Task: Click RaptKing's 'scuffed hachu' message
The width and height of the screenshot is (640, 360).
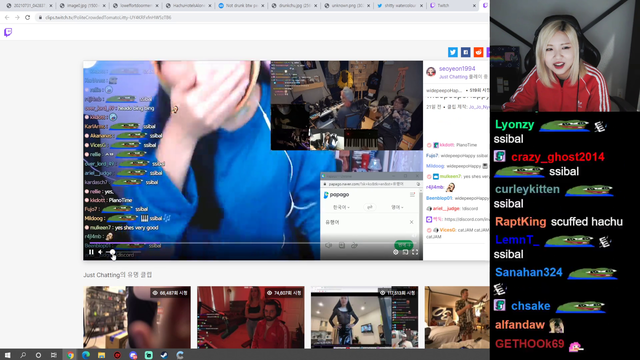Action: pos(587,222)
